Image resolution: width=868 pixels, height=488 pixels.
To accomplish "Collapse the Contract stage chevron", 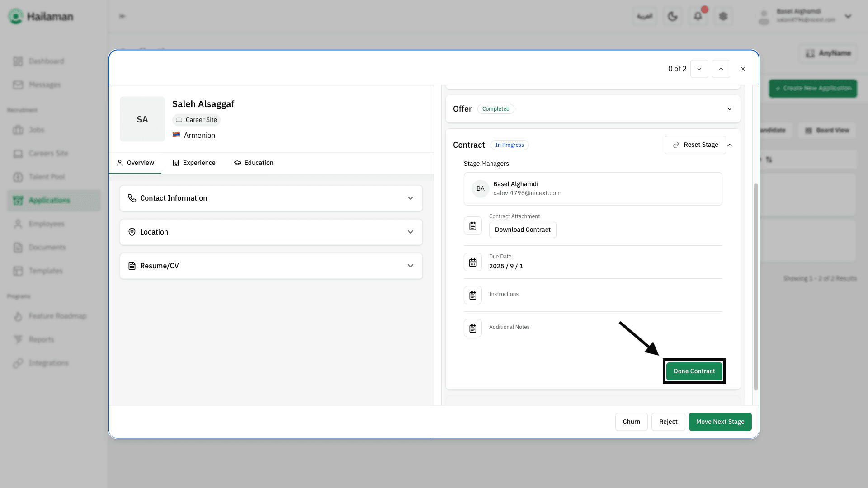I will (x=730, y=145).
